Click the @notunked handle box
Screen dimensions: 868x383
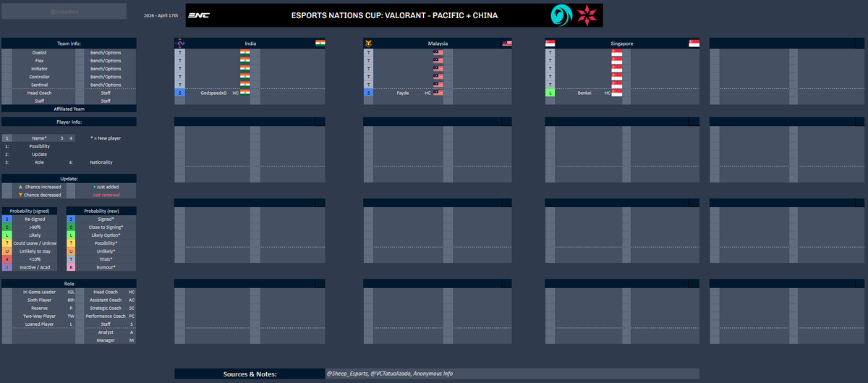64,11
